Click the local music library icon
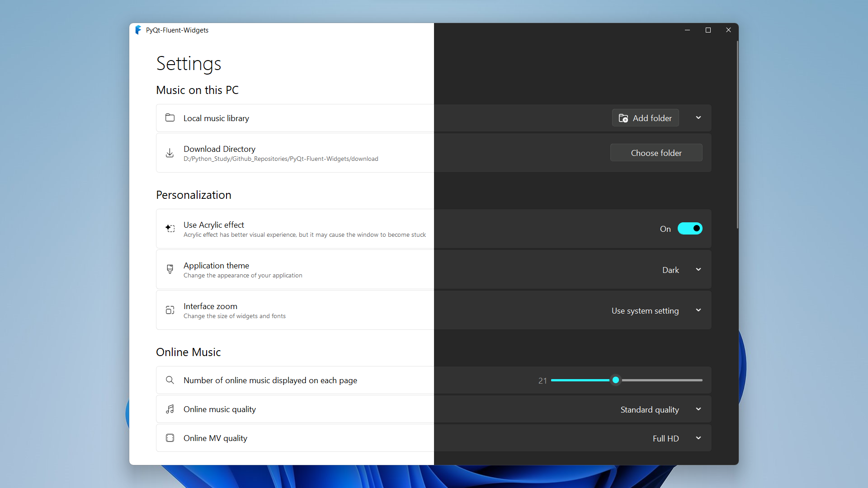 [x=170, y=118]
